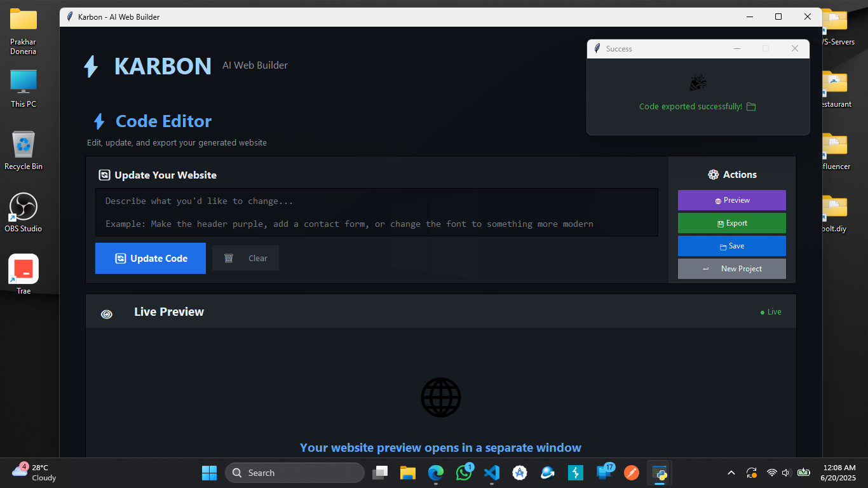Click the green Export button
The image size is (868, 488).
tap(732, 223)
